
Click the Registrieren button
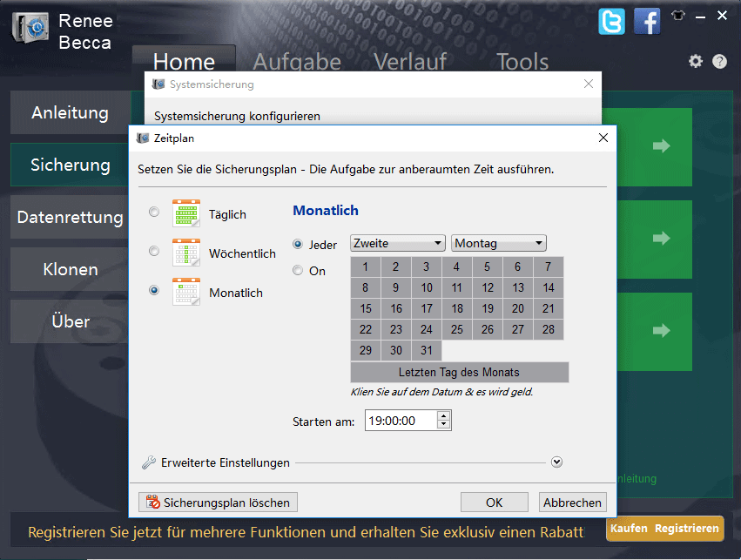pyautogui.click(x=687, y=529)
